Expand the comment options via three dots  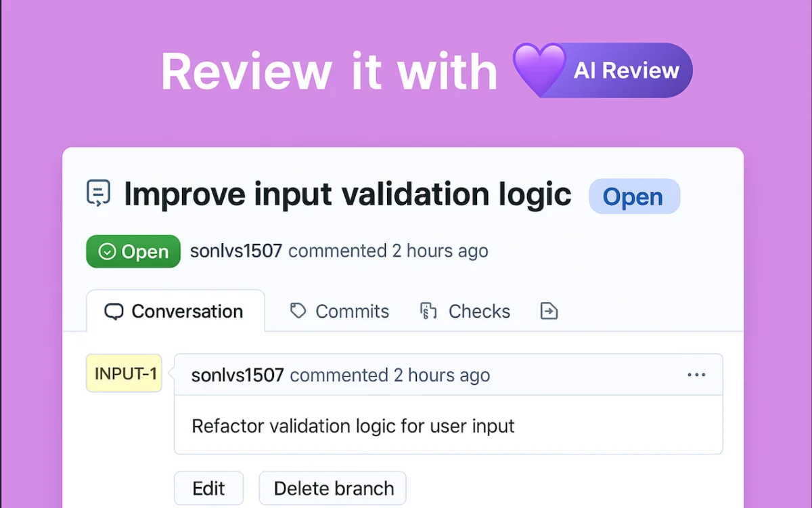pos(697,374)
